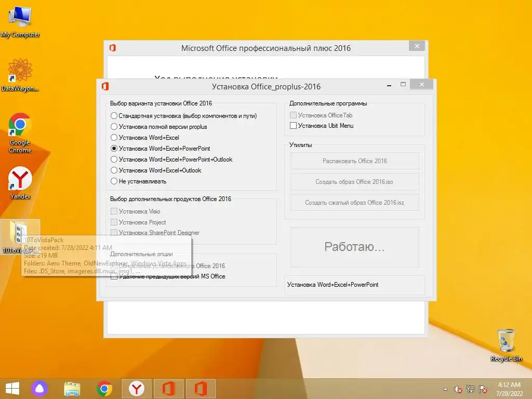Show hidden tray icons arrow
The width and height of the screenshot is (532, 399).
pyautogui.click(x=445, y=389)
